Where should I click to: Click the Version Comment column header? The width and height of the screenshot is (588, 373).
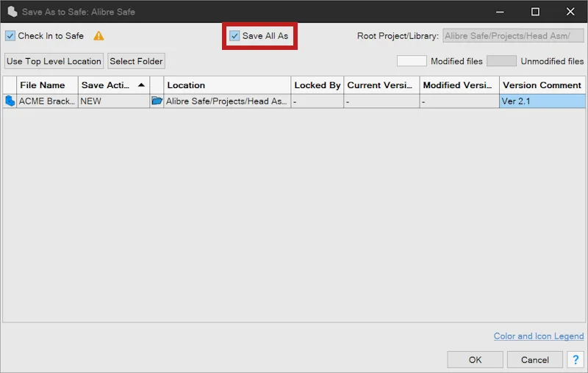[542, 85]
